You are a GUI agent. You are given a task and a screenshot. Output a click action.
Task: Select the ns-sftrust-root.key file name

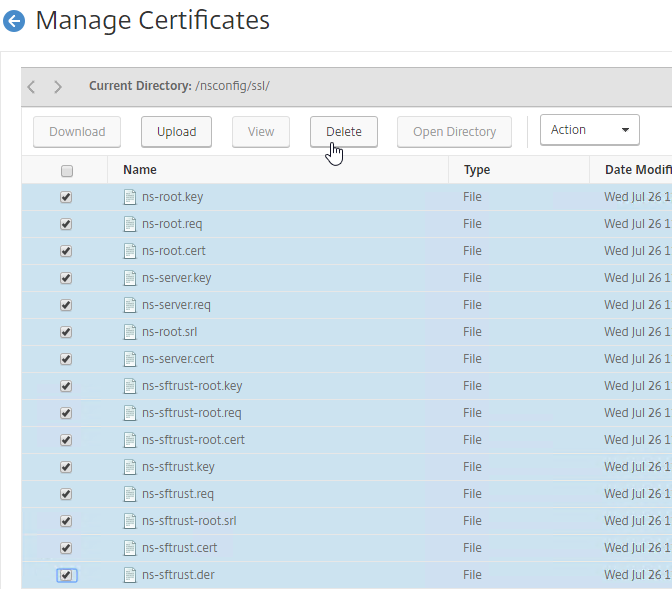coord(192,386)
